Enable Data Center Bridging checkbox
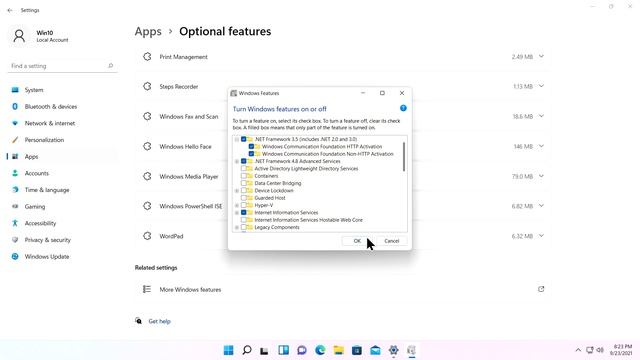 tap(244, 183)
